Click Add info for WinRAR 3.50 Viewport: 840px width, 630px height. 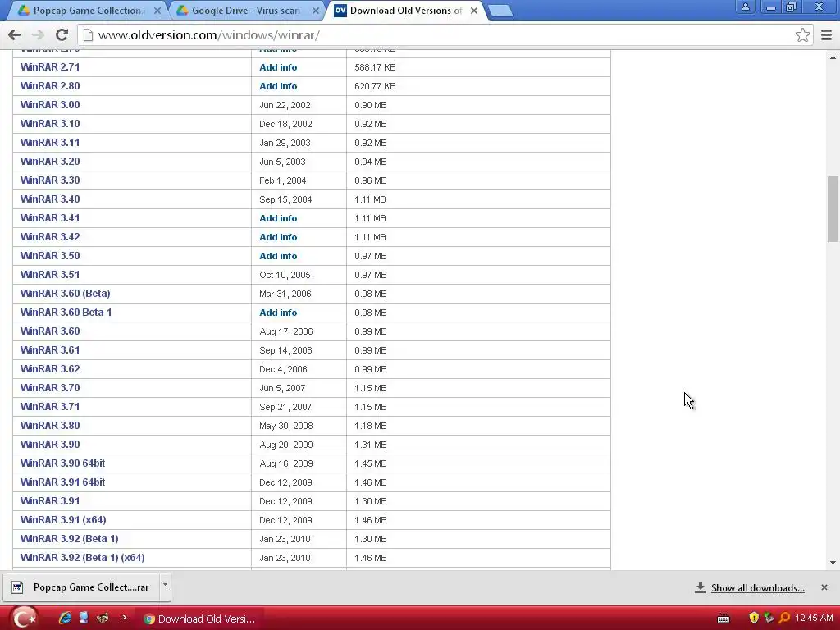[278, 256]
